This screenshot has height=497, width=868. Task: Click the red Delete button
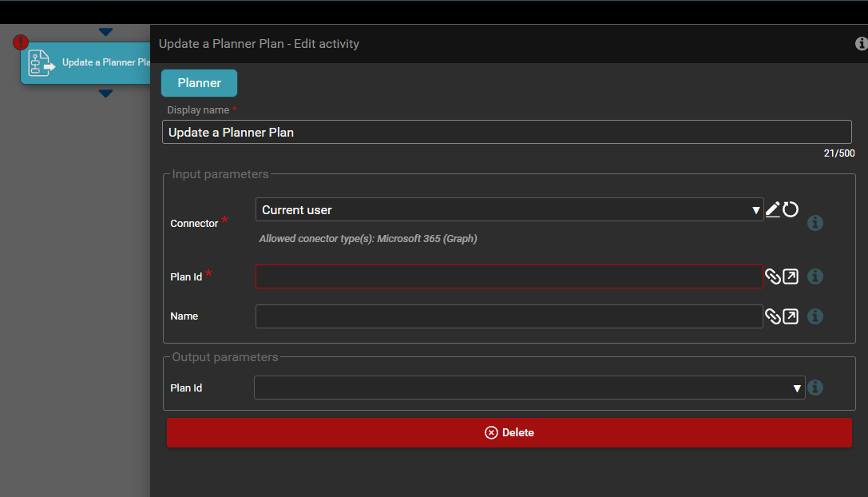(509, 432)
